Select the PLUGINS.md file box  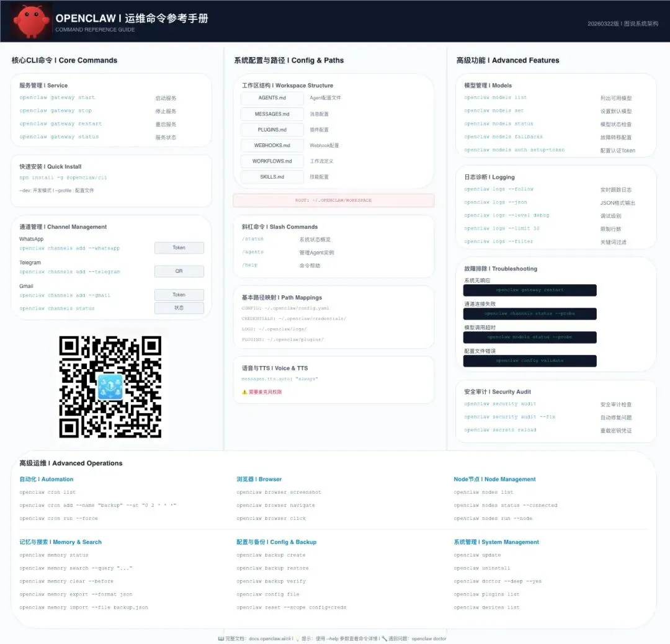(x=272, y=130)
